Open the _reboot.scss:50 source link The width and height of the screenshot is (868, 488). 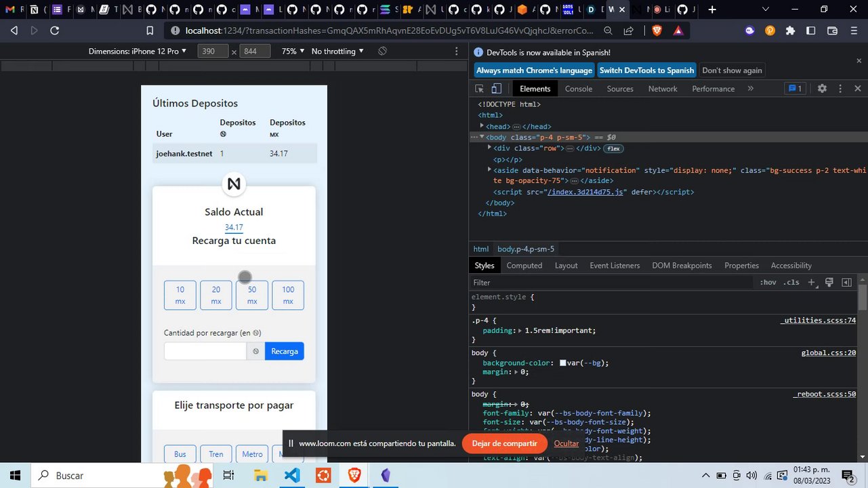pos(825,394)
